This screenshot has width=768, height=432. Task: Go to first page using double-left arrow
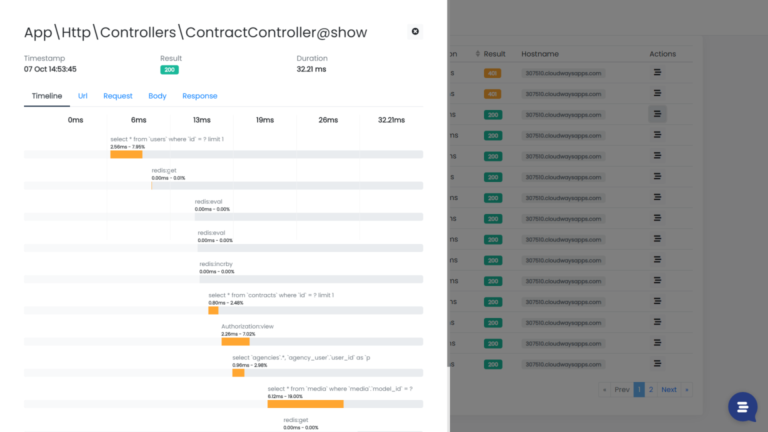click(x=604, y=390)
